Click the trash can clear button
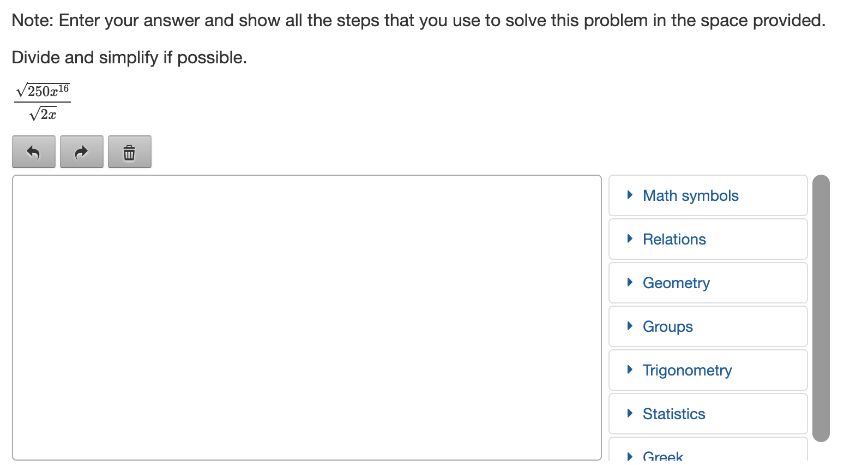 coord(130,152)
